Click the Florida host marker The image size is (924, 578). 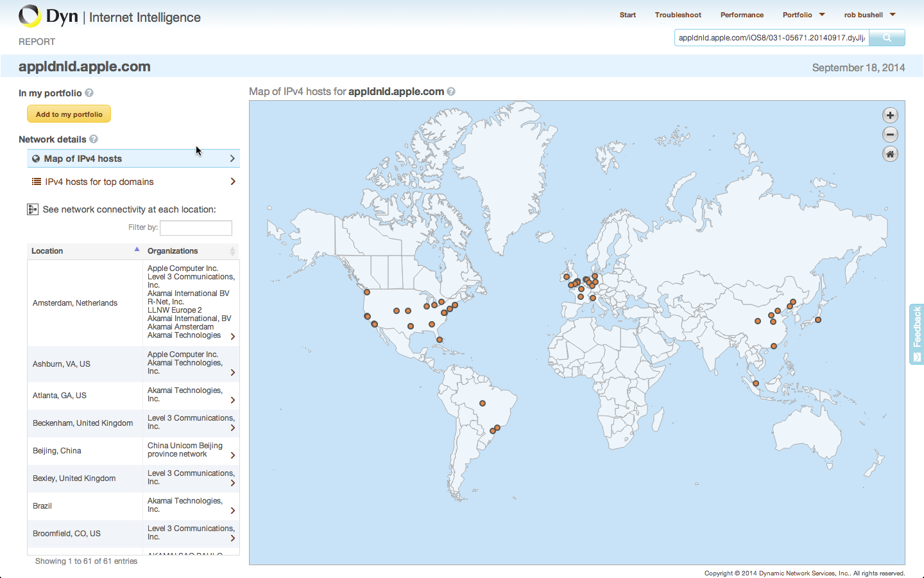pos(440,340)
